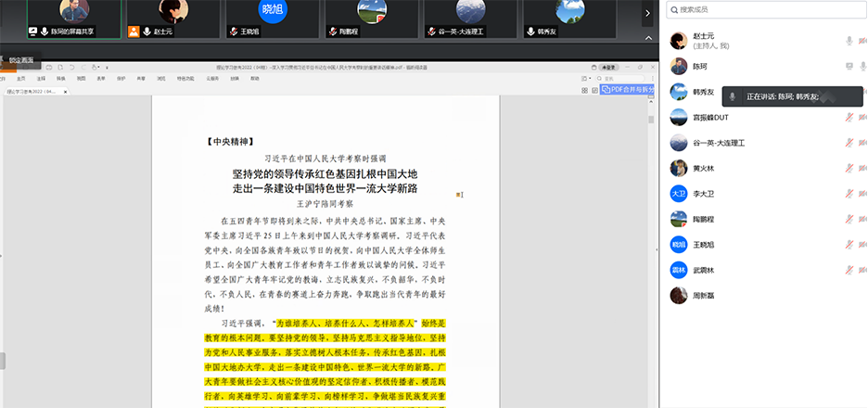The image size is (868, 408).
Task: Click the 搜索成员 search field
Action: coord(767,9)
